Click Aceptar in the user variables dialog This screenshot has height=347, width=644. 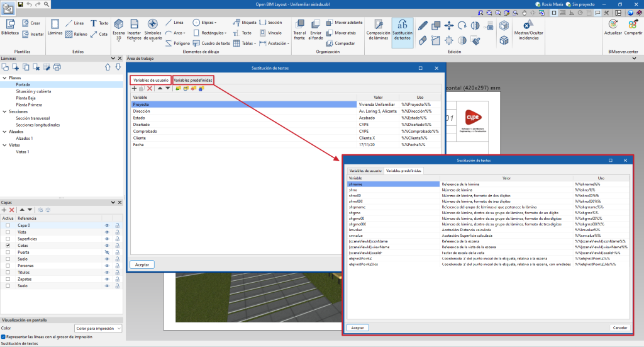[x=142, y=265]
